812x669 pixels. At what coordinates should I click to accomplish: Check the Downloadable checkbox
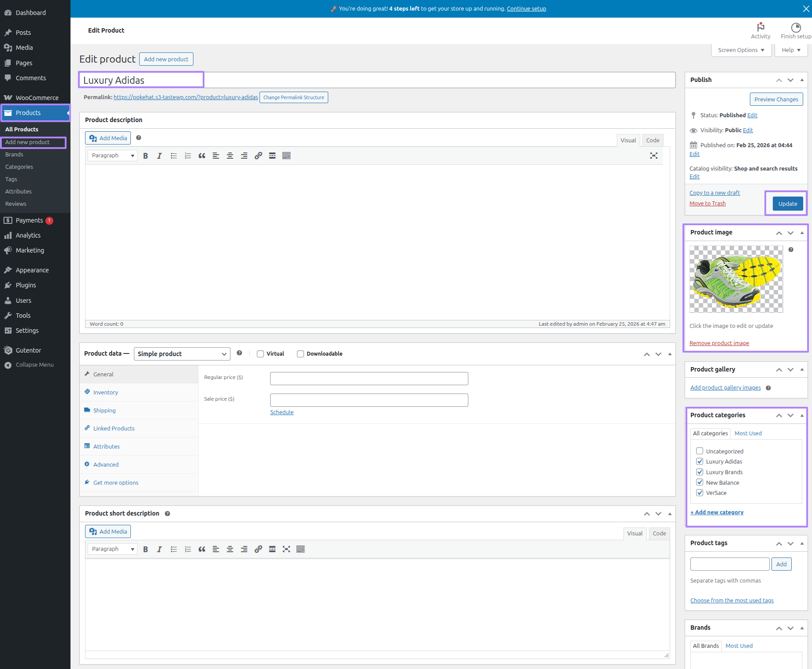click(x=300, y=354)
